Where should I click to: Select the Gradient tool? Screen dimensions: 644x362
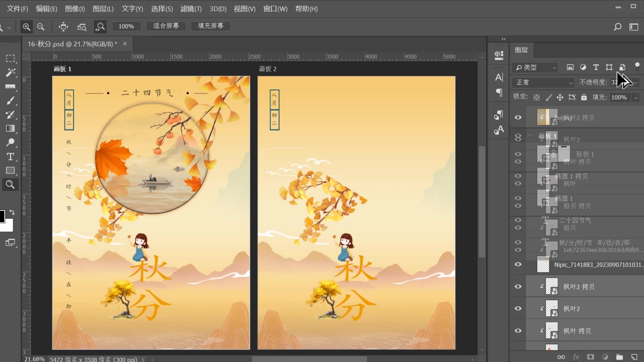10,128
